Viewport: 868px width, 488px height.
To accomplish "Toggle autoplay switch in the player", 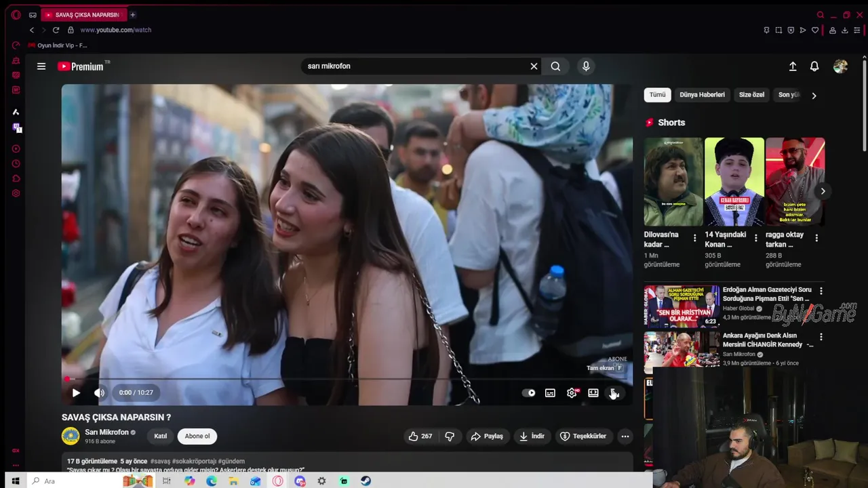I will 528,393.
